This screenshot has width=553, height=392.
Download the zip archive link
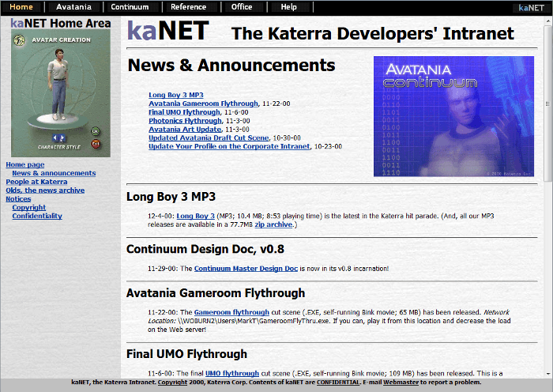coord(273,224)
